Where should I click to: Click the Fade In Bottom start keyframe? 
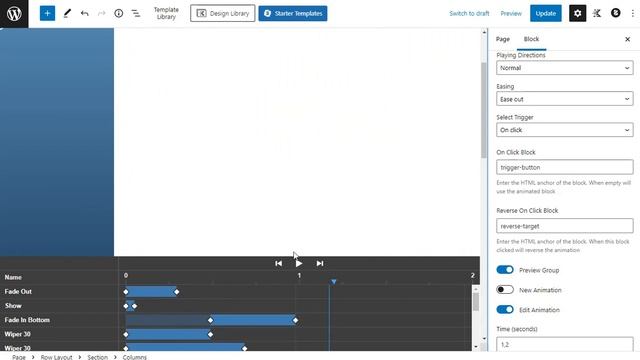211,320
